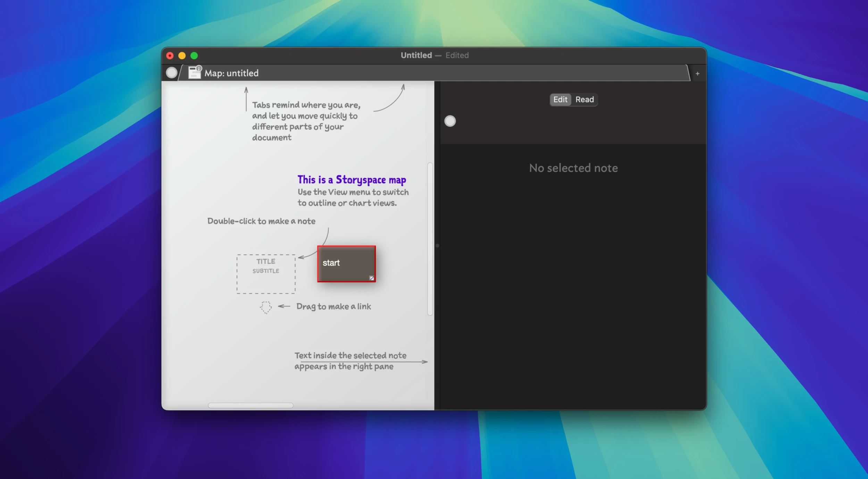Click the 'This is a Storyspace map' heading
868x479 pixels.
pyautogui.click(x=351, y=180)
